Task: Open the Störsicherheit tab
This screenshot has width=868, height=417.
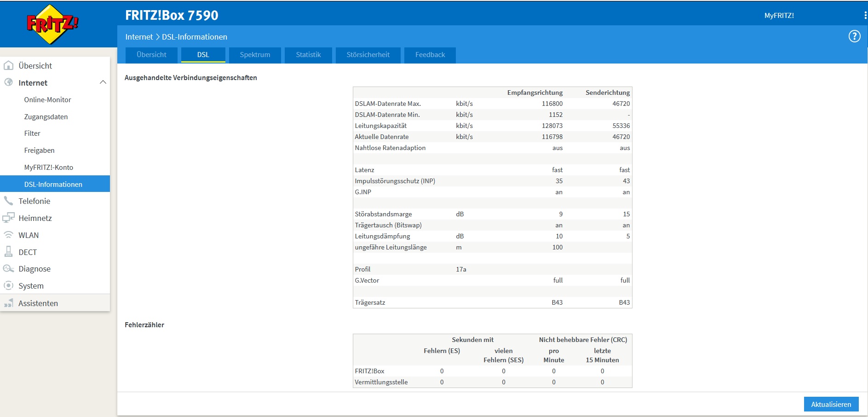Action: coord(368,55)
